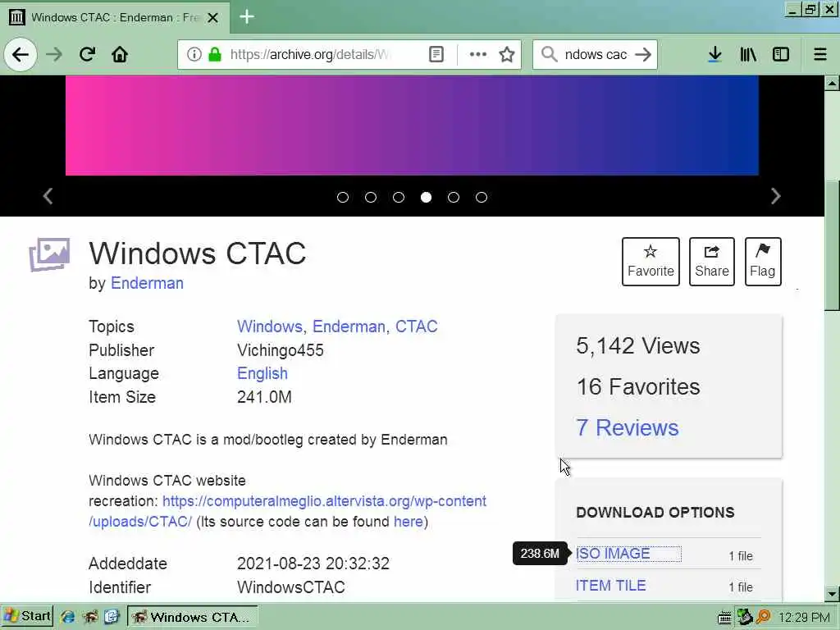840x630 pixels.
Task: Click the 16 Favorites text
Action: click(x=637, y=387)
